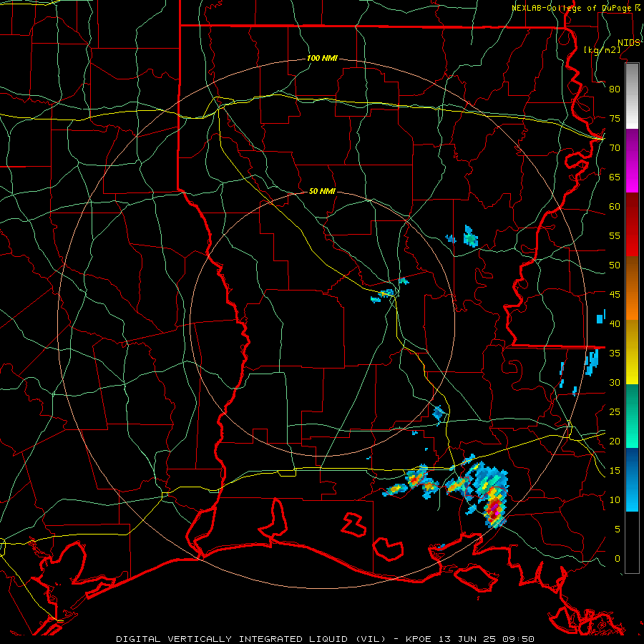Viewport: 644px width, 644px height.
Task: Click the 45 value on the color scale
Action: point(615,295)
